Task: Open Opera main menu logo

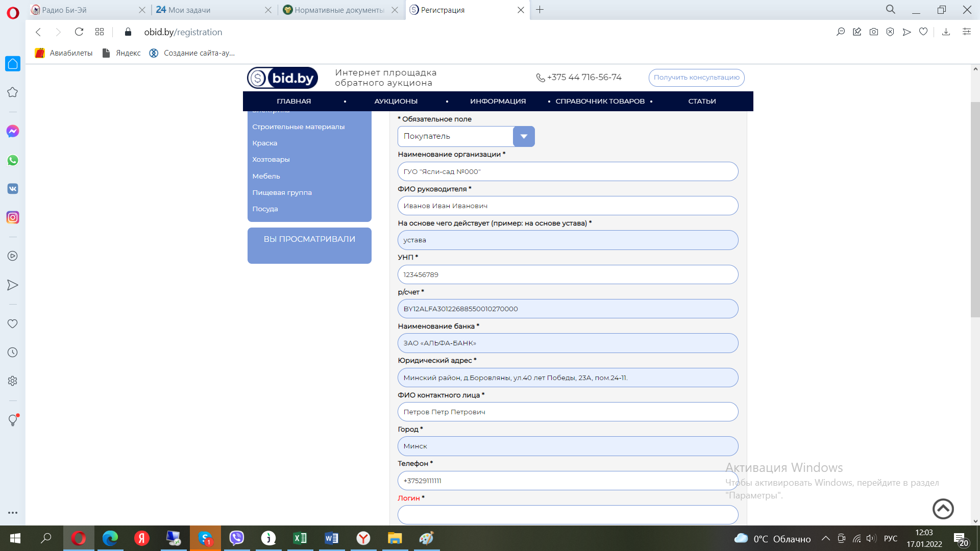Action: point(13,12)
